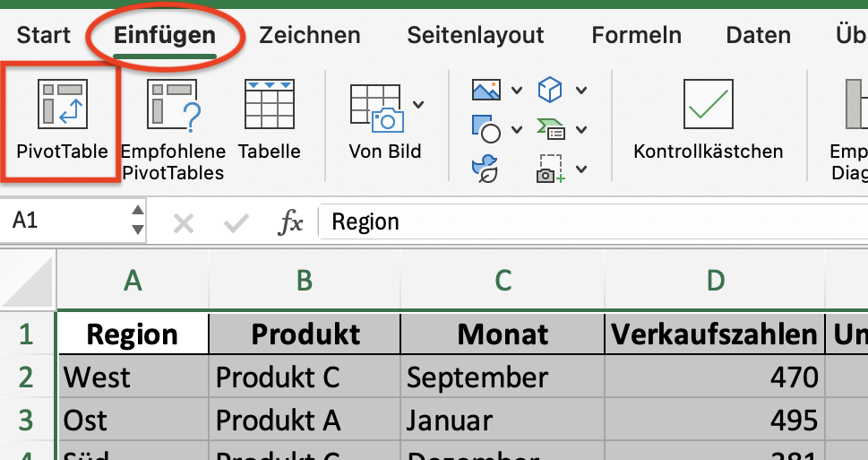Select the cell containing Produkt A
The image size is (868, 460).
305,420
